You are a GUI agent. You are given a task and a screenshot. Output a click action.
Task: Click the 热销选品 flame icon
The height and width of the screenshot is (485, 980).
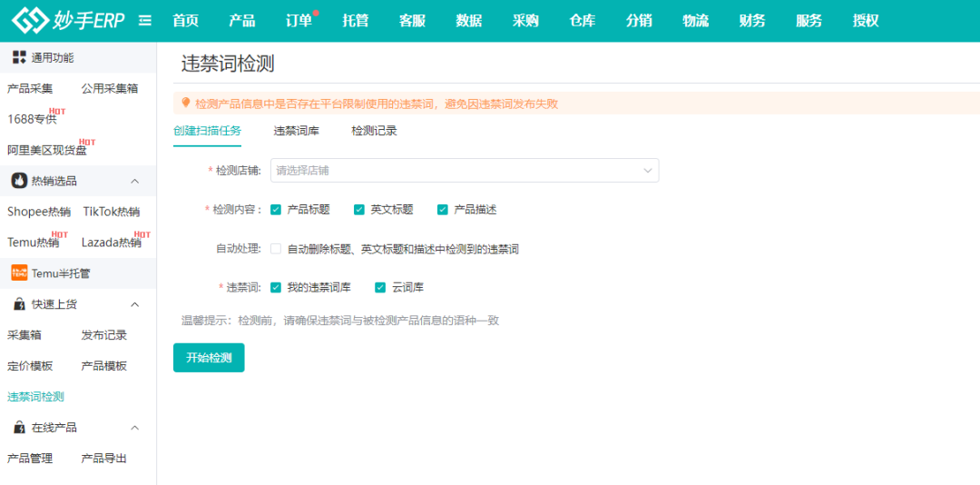[x=19, y=181]
